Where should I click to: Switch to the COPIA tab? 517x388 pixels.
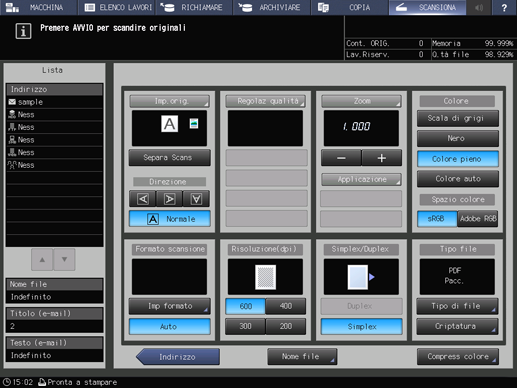click(350, 7)
